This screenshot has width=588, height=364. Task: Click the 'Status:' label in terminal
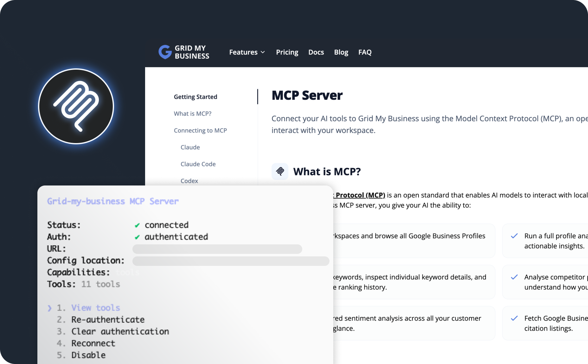click(64, 225)
